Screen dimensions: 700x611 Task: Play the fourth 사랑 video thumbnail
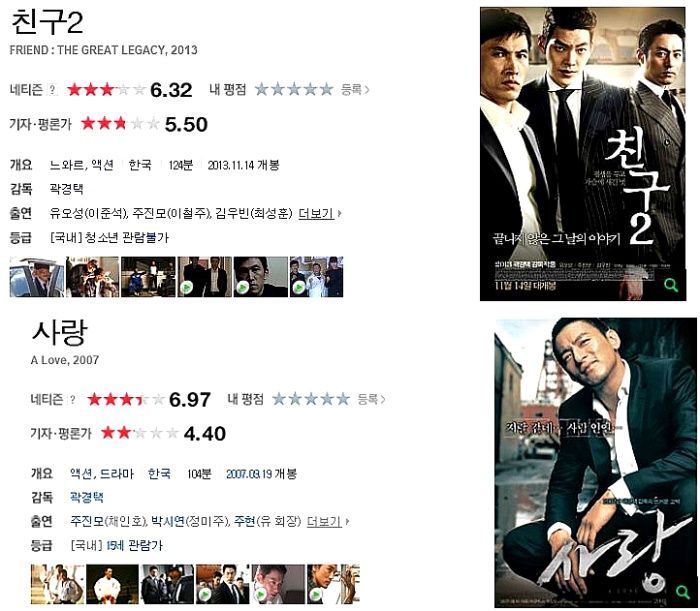pyautogui.click(x=204, y=595)
